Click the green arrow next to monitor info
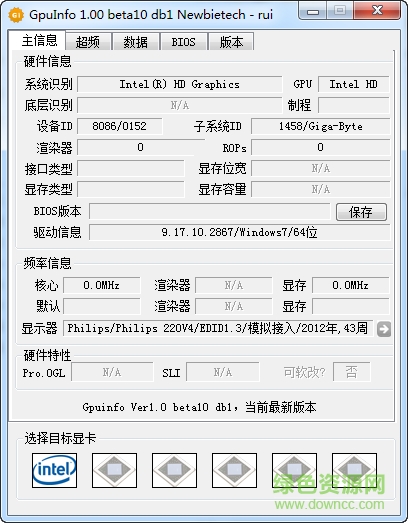The height and width of the screenshot is (523, 408). 384,329
